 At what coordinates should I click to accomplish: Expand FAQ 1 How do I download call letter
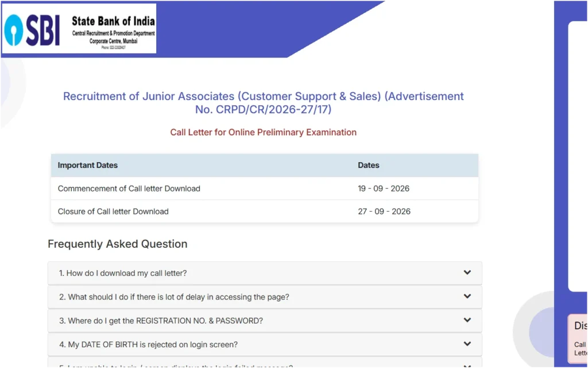pyautogui.click(x=265, y=273)
